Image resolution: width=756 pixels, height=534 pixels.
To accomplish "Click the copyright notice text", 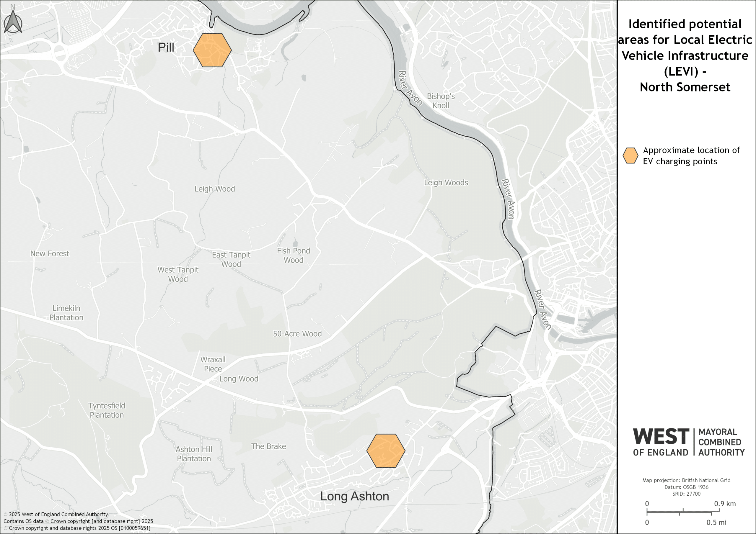I will (x=78, y=521).
